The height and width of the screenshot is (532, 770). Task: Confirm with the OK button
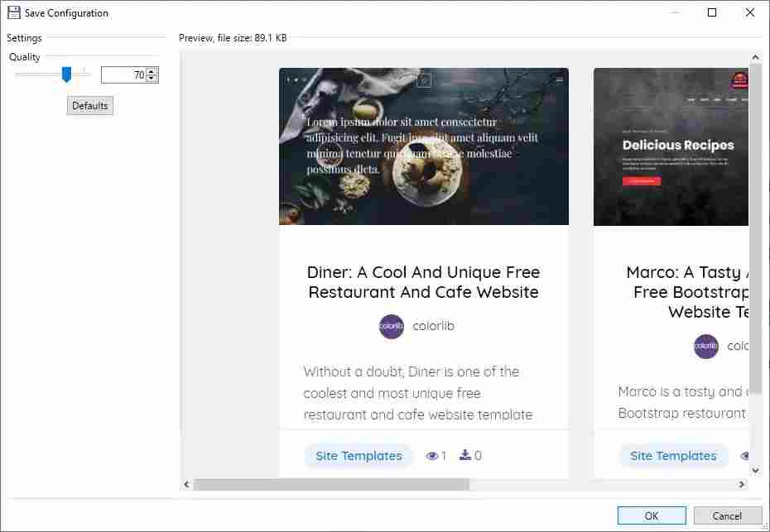coord(651,515)
